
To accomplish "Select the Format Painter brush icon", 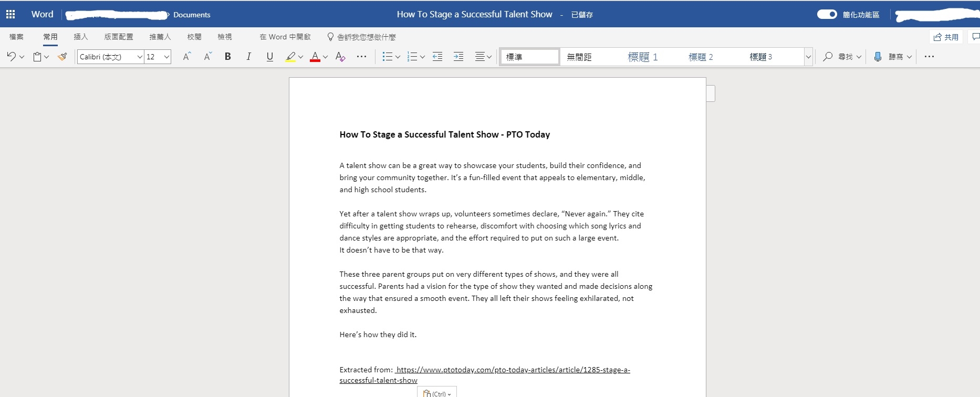I will tap(62, 57).
